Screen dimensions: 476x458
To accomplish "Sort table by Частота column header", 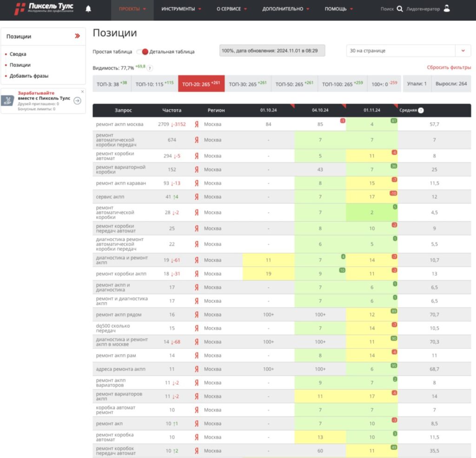I will coord(172,111).
